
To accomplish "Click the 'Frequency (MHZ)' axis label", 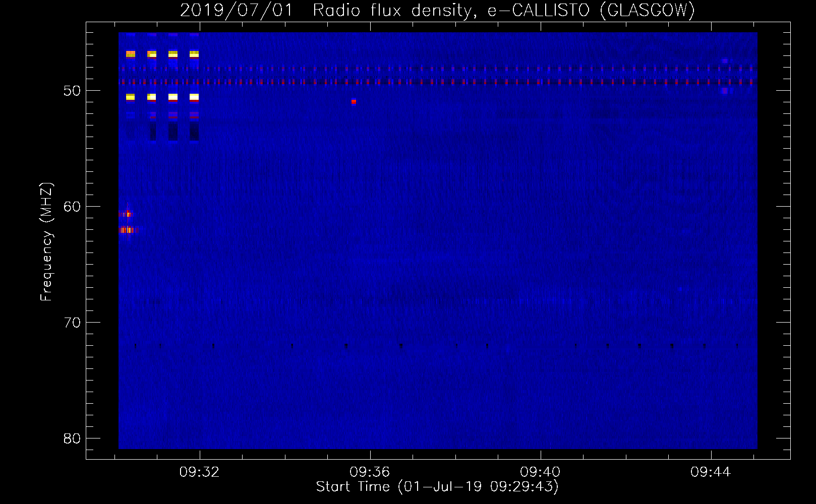I will coord(46,242).
